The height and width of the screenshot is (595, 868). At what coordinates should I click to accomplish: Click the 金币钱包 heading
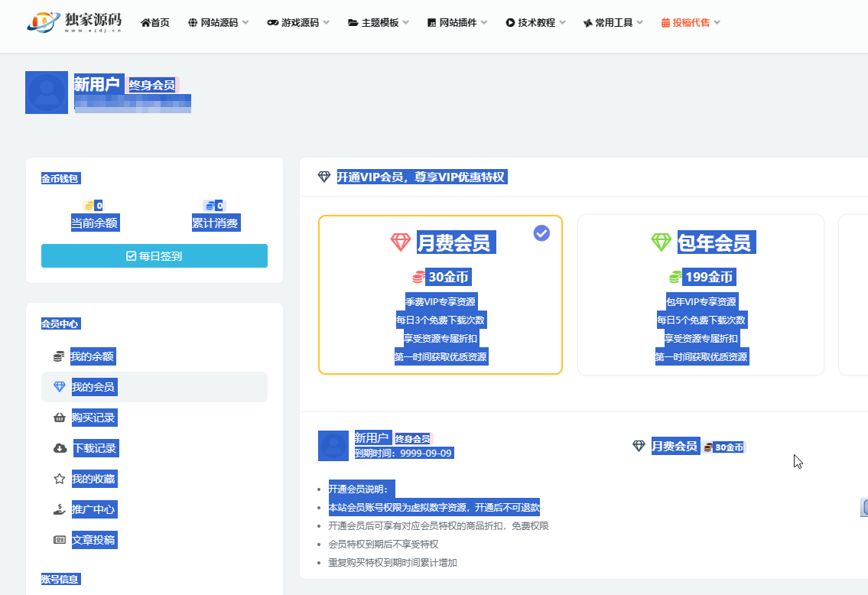pos(60,178)
